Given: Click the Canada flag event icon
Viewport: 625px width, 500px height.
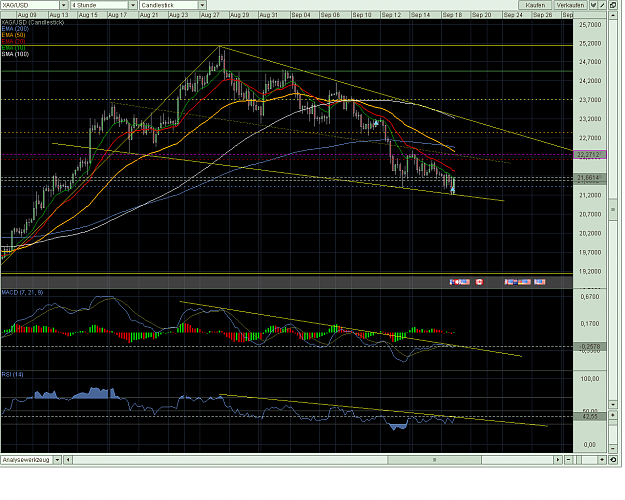Looking at the screenshot, I should (479, 282).
